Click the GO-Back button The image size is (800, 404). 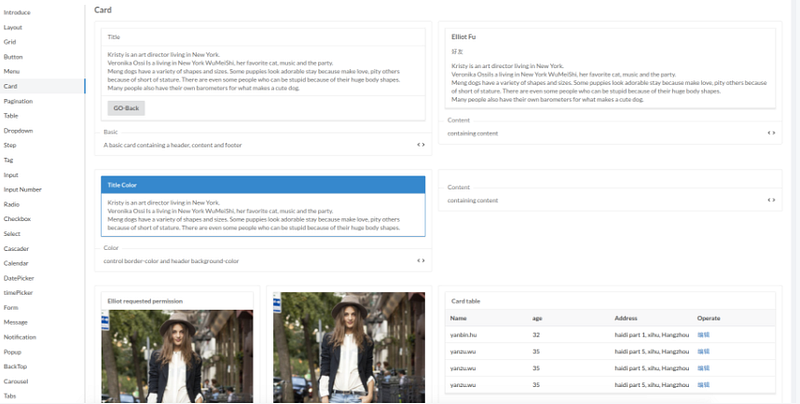[x=126, y=108]
